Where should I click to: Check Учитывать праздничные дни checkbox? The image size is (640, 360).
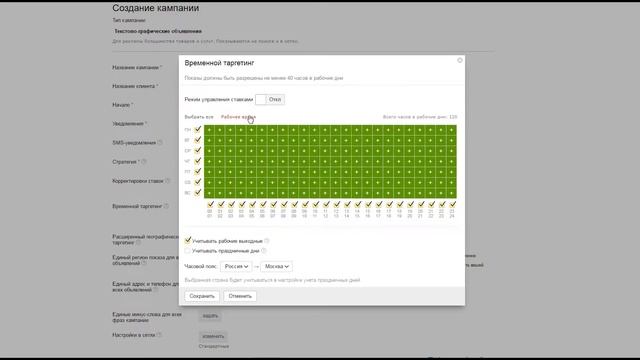[188, 251]
